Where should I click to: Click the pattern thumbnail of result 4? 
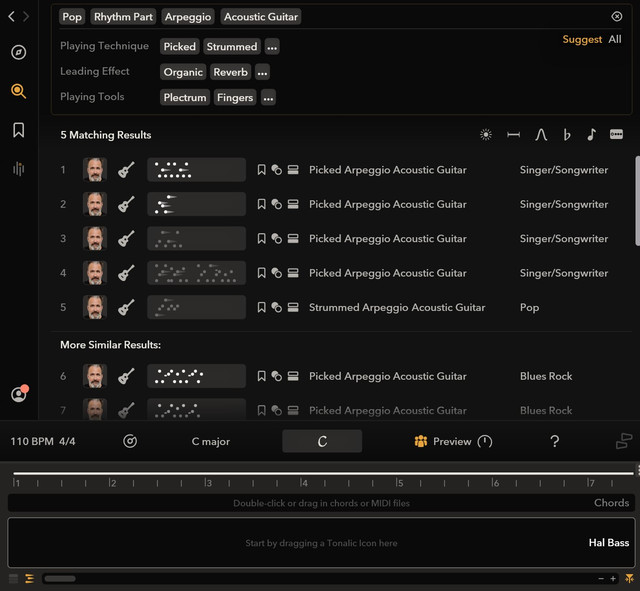pyautogui.click(x=196, y=273)
